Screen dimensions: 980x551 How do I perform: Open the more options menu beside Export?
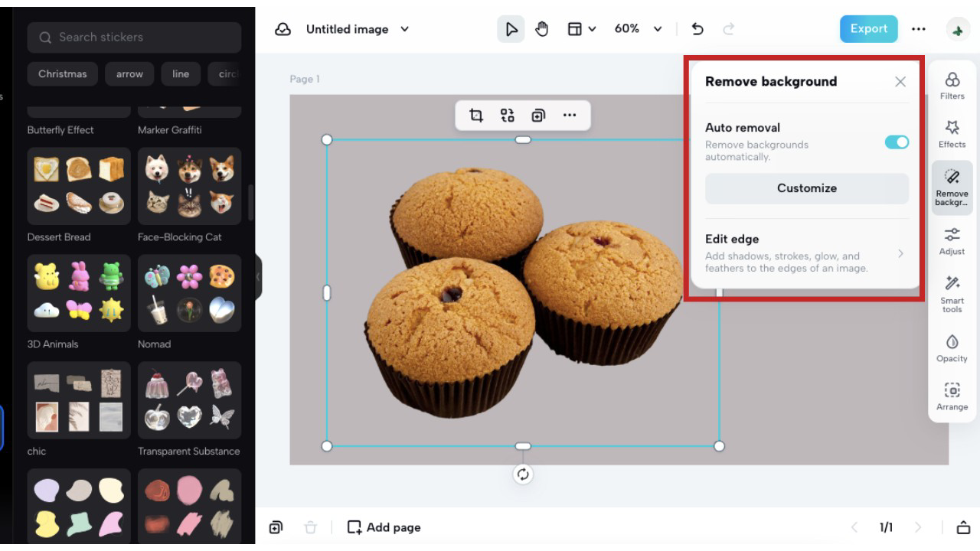point(919,29)
